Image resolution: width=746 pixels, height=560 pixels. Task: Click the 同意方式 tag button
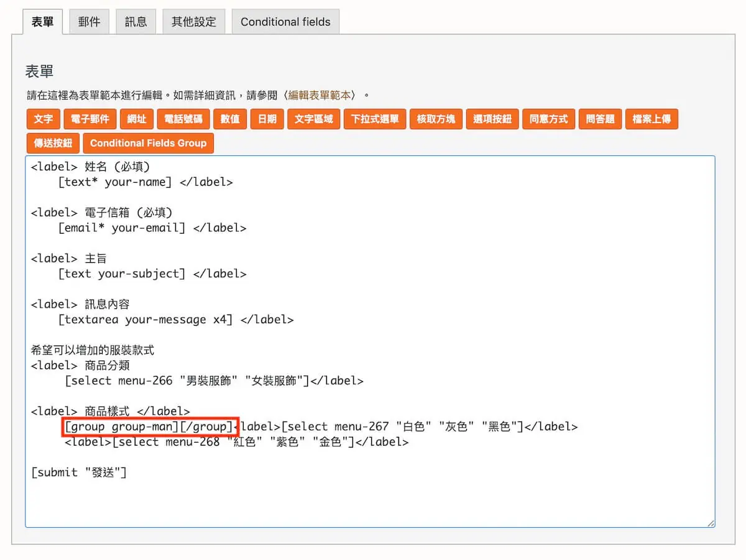click(x=549, y=119)
